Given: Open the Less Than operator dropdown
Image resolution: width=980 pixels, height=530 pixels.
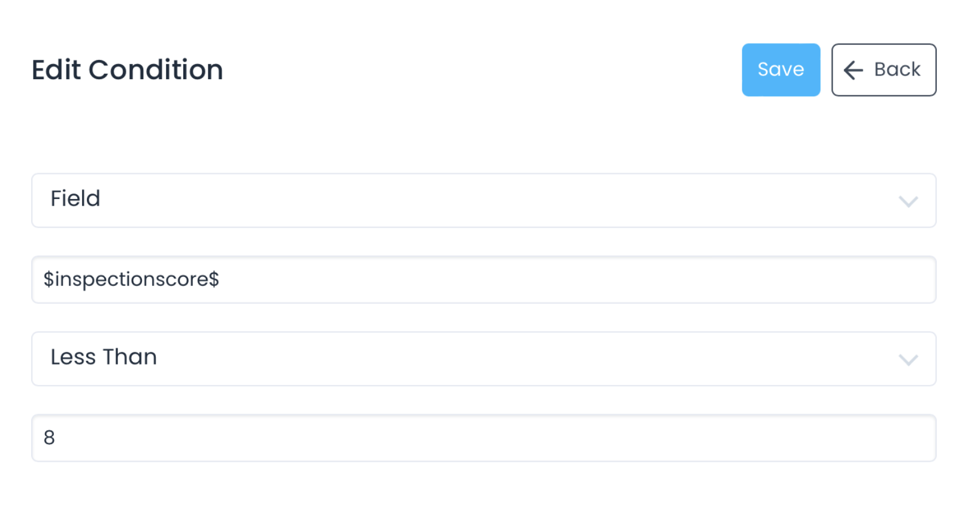Looking at the screenshot, I should click(483, 359).
